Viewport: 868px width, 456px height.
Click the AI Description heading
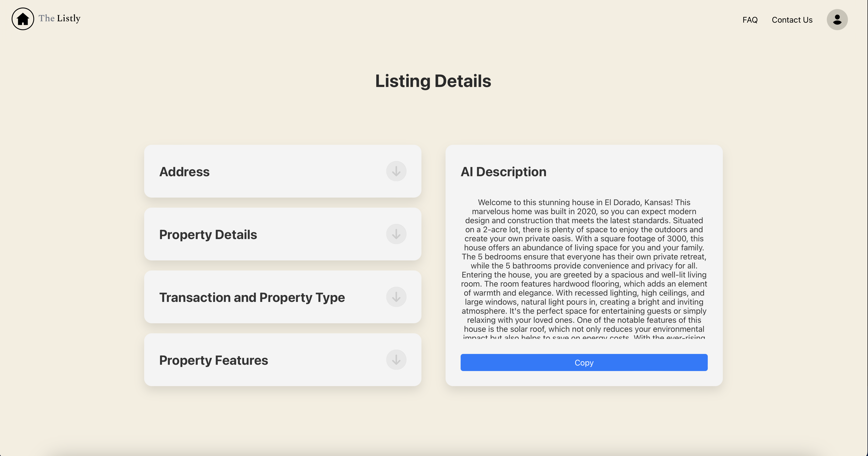tap(503, 172)
